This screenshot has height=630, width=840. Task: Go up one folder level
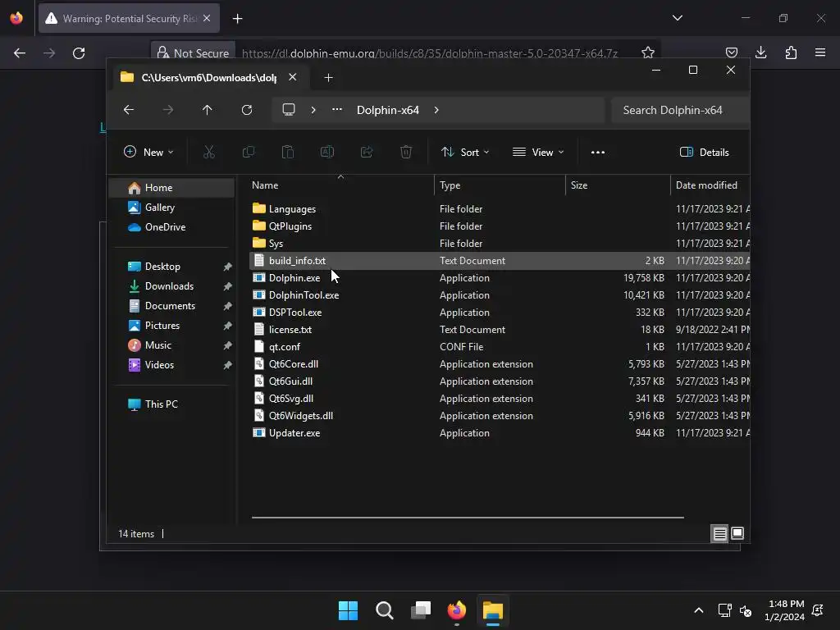point(208,110)
